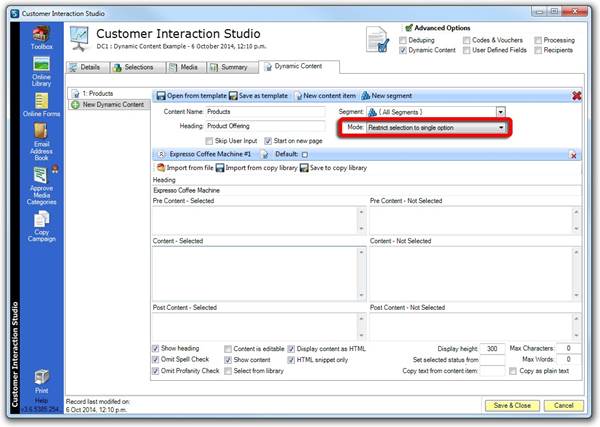This screenshot has width=600, height=427.
Task: Click the Cancel button
Action: [564, 406]
